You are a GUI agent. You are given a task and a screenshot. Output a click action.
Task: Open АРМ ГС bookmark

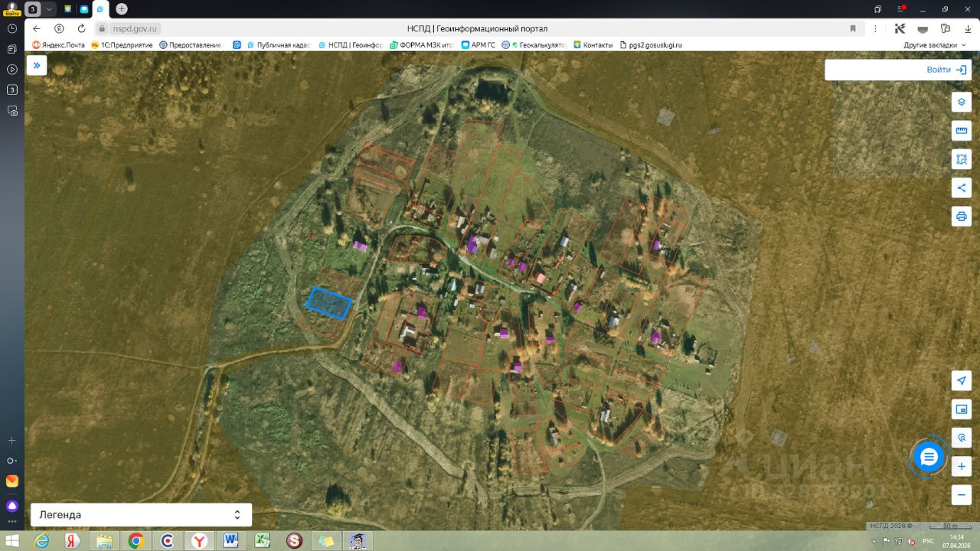[x=479, y=45]
